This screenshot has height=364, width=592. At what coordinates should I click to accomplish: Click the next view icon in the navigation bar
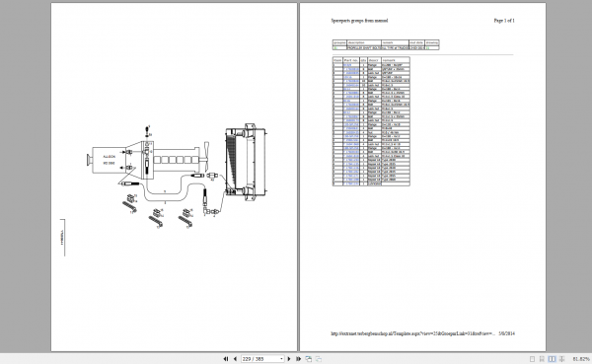tap(319, 359)
